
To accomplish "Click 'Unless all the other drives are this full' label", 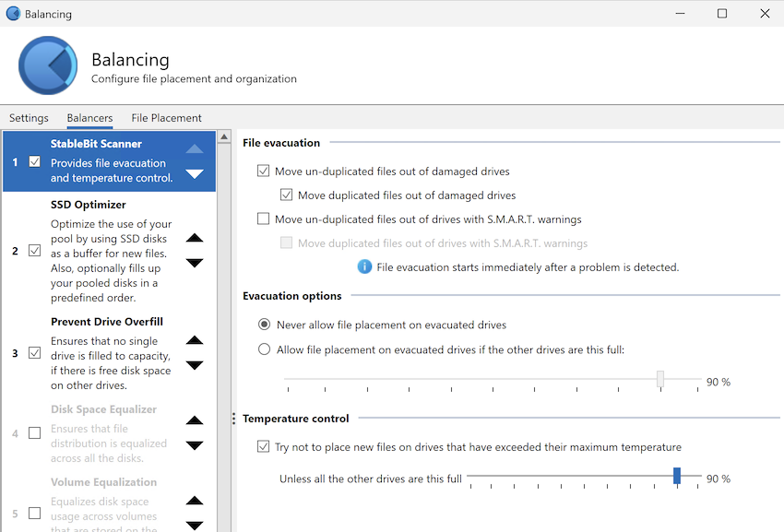I will (x=371, y=479).
